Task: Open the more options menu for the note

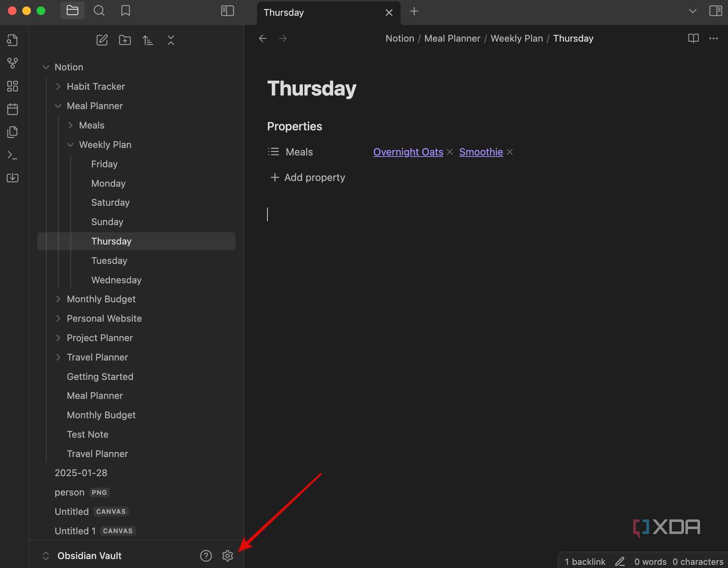Action: 713,38
